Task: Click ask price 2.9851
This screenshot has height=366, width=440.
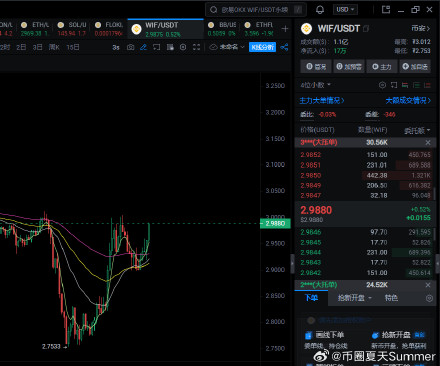Action: click(x=311, y=165)
